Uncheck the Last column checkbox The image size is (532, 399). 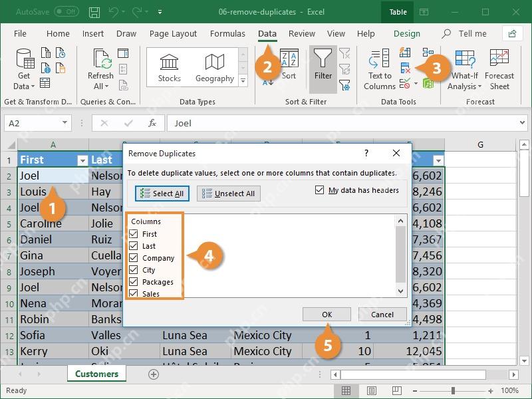pos(134,245)
